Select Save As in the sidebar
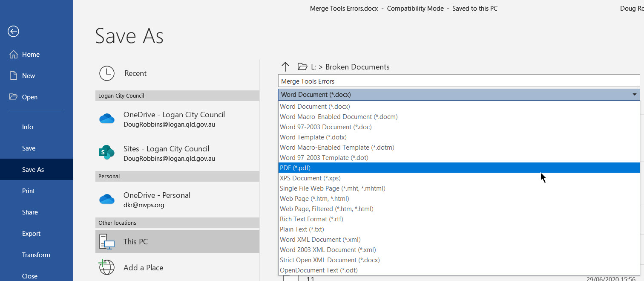Viewport: 644px width, 281px height. [x=37, y=169]
